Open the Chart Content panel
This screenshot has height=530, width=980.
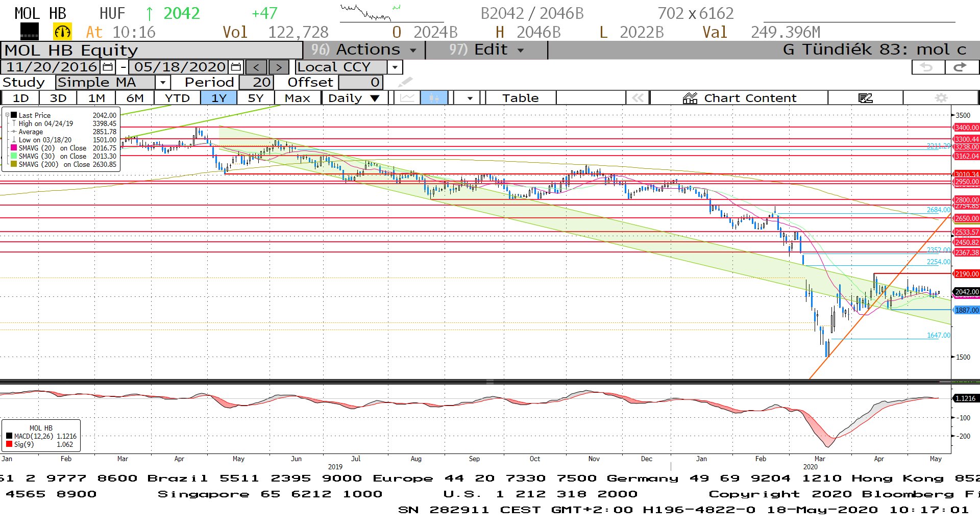click(739, 98)
